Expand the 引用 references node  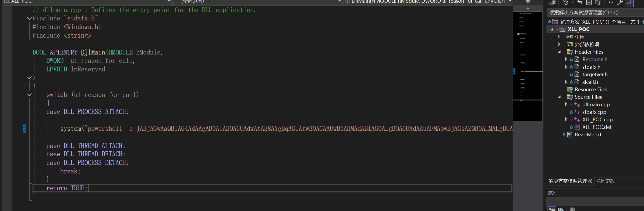[559, 37]
